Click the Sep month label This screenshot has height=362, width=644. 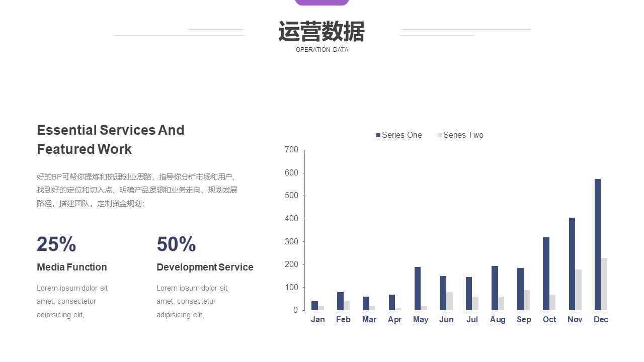tap(524, 320)
